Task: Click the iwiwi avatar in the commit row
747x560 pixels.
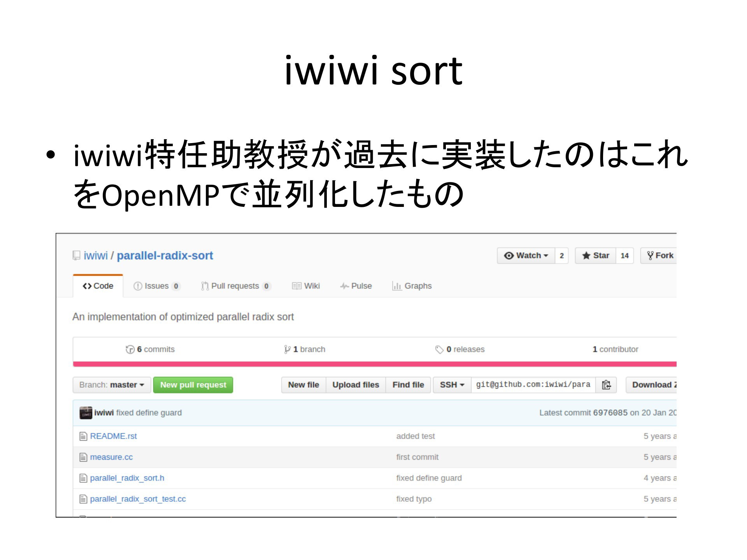Action: [86, 413]
